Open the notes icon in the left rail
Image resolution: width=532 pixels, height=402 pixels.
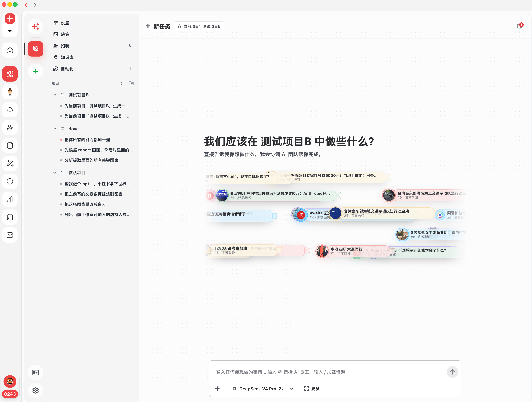pos(10,146)
